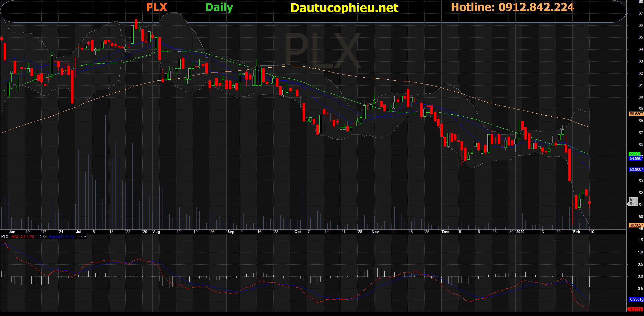Image resolution: width=644 pixels, height=316 pixels.
Task: Click the Feb marker on time axis
Action: tap(577, 232)
